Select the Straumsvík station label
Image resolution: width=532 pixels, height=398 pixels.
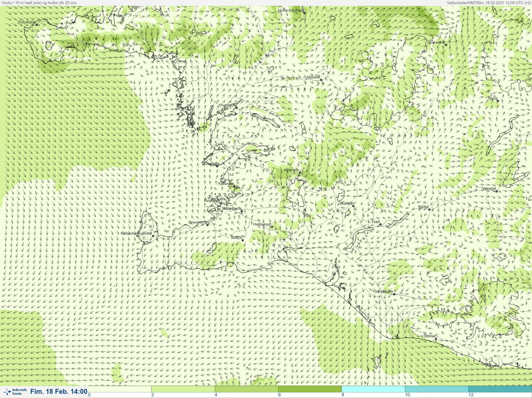pos(197,222)
